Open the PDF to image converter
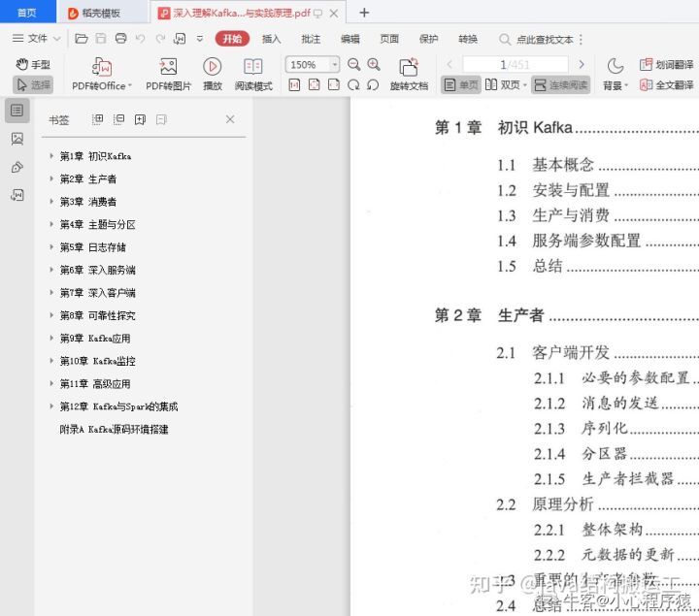Viewport: 699px width, 616px height. point(168,75)
